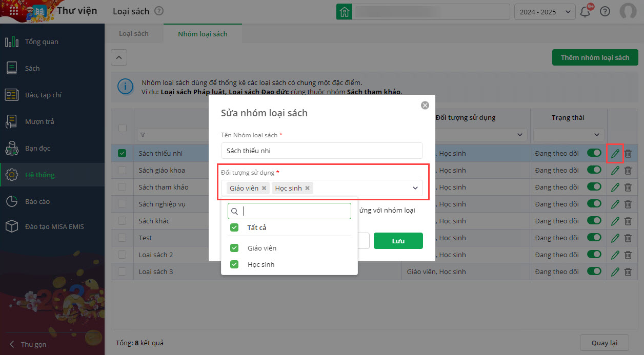Open Báo cáo sidebar item

click(x=52, y=201)
